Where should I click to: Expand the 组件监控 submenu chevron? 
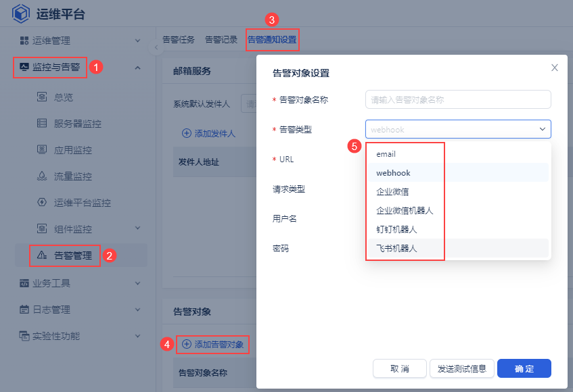point(138,228)
